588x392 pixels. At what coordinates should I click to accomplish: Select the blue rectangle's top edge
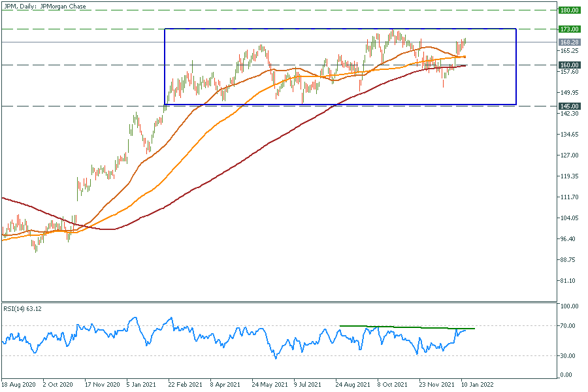pos(340,29)
